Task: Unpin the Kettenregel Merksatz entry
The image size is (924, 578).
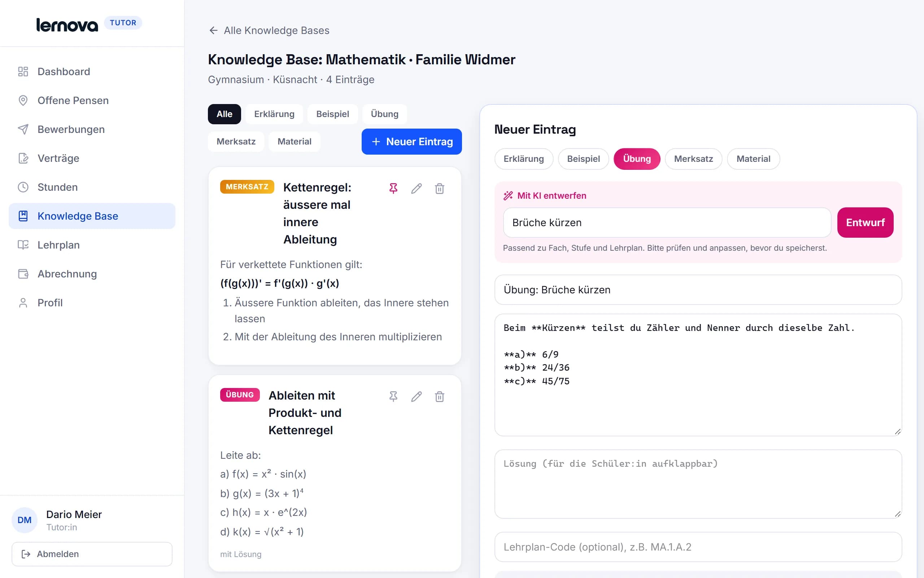Action: click(393, 189)
